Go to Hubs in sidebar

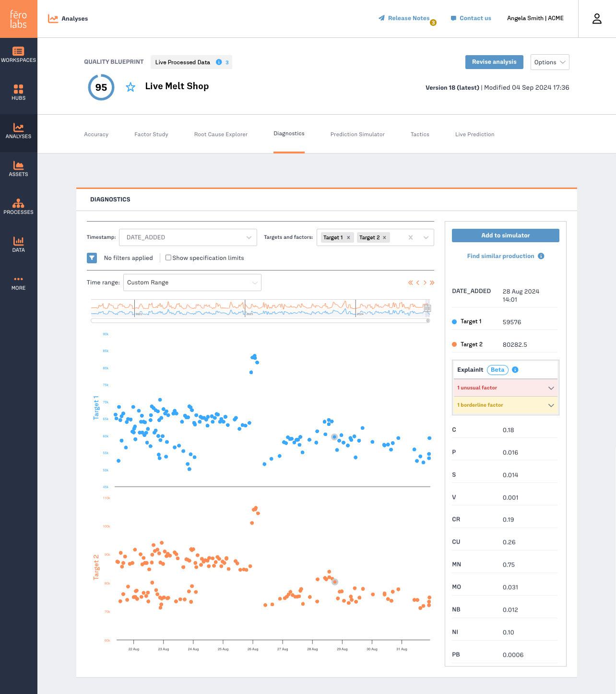click(18, 92)
